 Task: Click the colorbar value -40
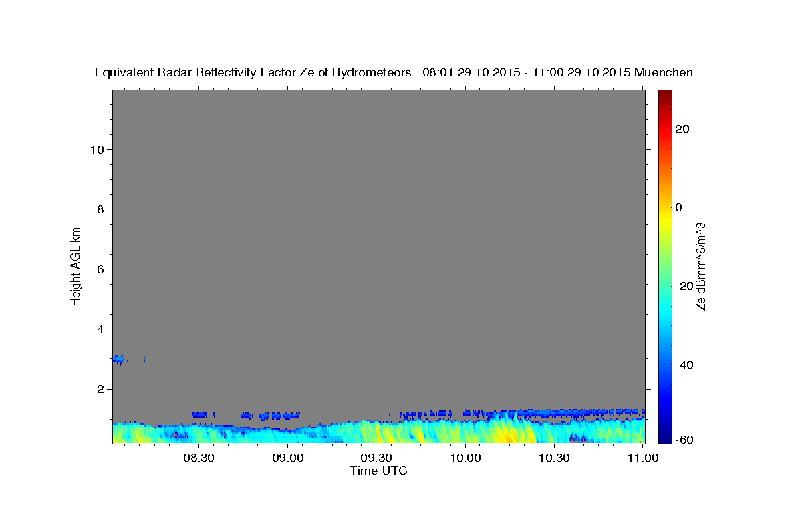pyautogui.click(x=684, y=365)
